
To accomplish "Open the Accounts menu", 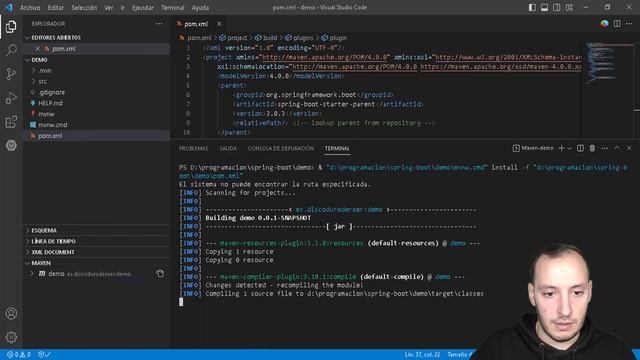I will [x=11, y=313].
